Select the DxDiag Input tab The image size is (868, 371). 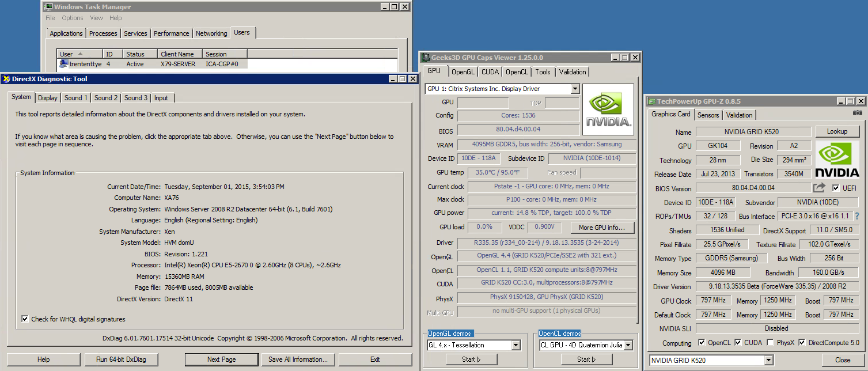coord(161,98)
